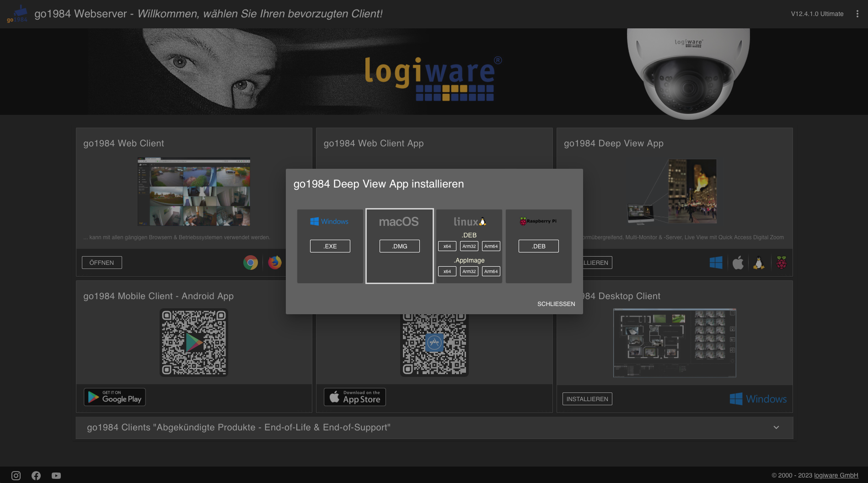The height and width of the screenshot is (483, 868).
Task: Click the Chrome browser icon
Action: pos(251,263)
